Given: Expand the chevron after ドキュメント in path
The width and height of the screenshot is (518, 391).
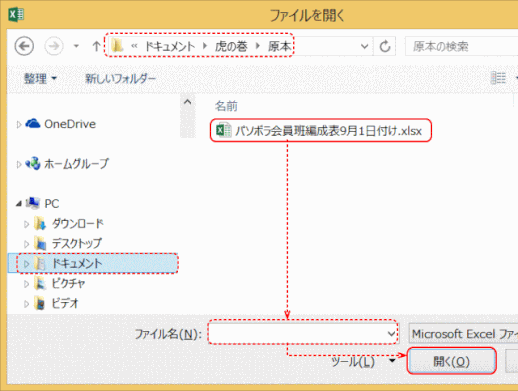Looking at the screenshot, I should click(205, 46).
